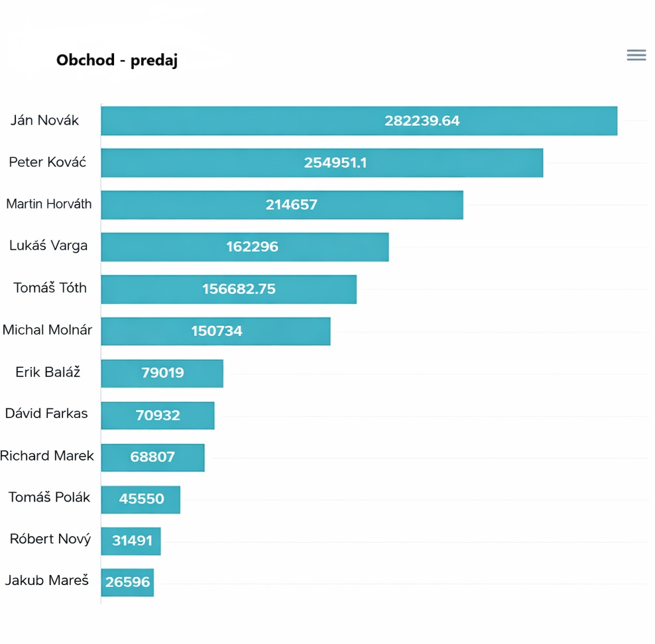Click the Ján Novák axis label

[45, 120]
